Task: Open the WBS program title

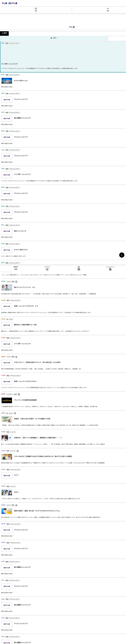Action: [x=16, y=492]
